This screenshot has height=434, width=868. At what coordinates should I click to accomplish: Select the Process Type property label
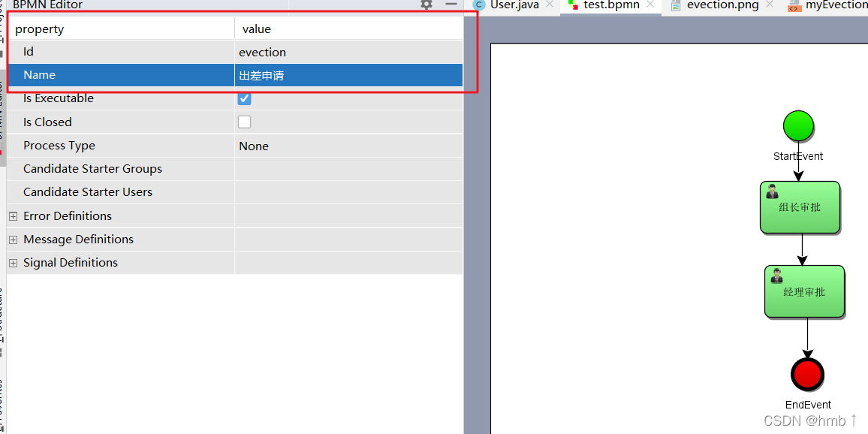click(x=59, y=146)
